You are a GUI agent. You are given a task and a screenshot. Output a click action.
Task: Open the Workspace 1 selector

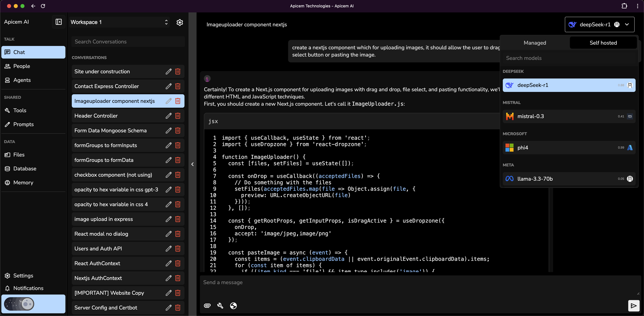tap(119, 22)
